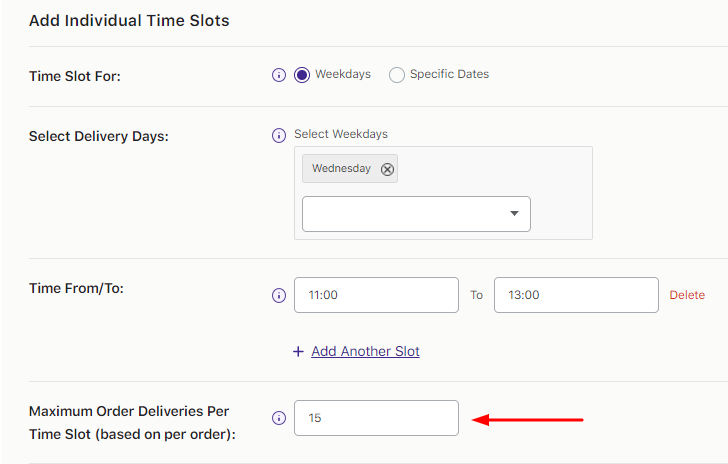This screenshot has height=464, width=728.
Task: Click the Select Weekdays label text
Action: [341, 134]
